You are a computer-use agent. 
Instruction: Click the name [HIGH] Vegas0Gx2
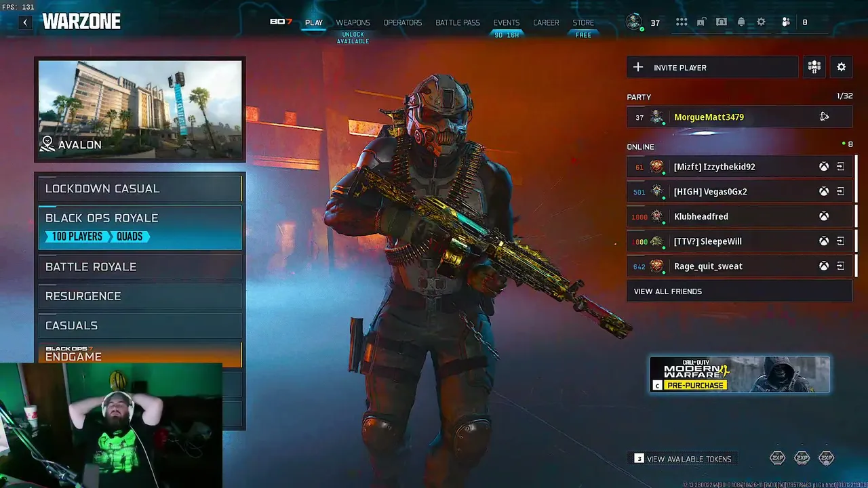[710, 192]
